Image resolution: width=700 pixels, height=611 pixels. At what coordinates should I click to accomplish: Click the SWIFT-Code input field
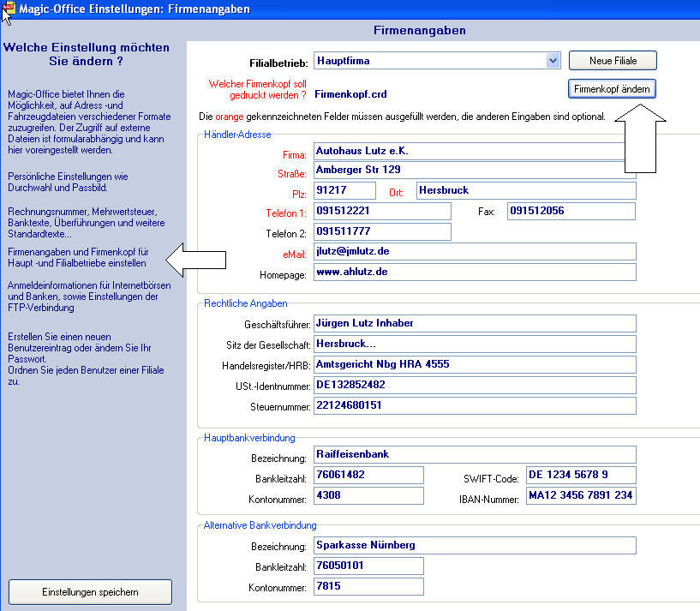point(581,475)
